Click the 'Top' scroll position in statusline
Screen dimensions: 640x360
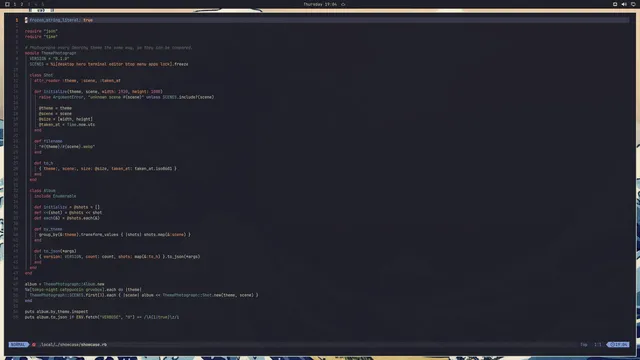click(584, 344)
